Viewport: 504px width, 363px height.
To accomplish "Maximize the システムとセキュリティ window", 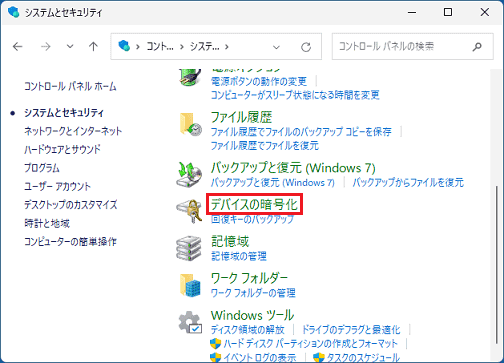I will point(448,12).
